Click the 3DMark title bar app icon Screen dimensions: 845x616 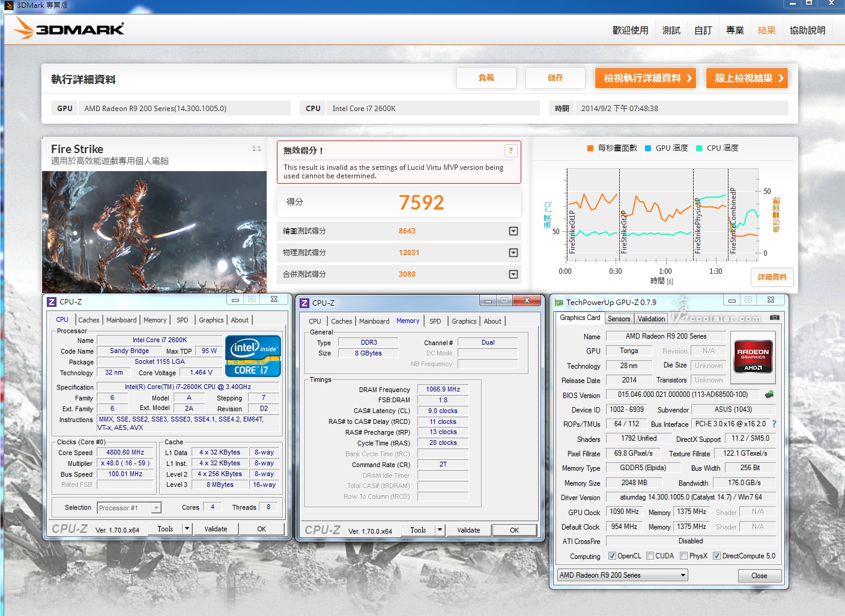[x=8, y=5]
